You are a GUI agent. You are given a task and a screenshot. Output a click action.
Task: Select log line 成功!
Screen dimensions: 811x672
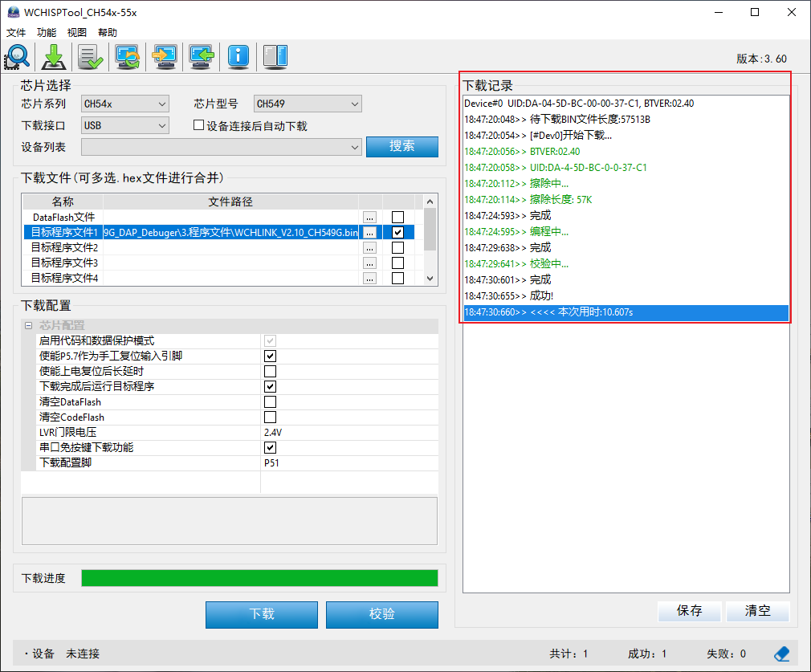tap(626, 296)
